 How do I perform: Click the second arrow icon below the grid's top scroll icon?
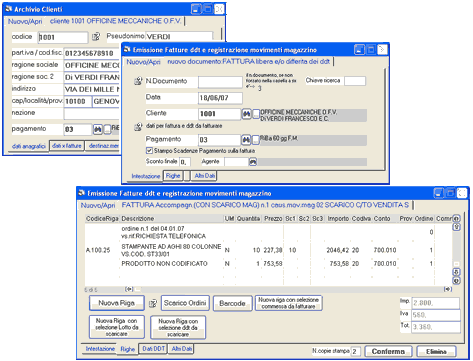click(456, 227)
